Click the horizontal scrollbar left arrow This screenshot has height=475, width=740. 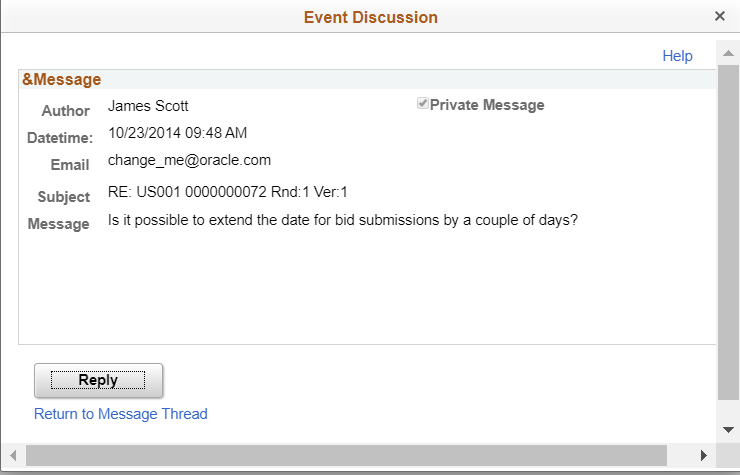(13, 455)
